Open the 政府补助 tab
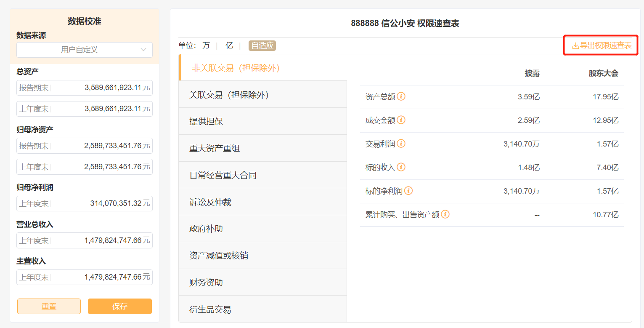Viewport: 644px width, 328px height. 263,229
